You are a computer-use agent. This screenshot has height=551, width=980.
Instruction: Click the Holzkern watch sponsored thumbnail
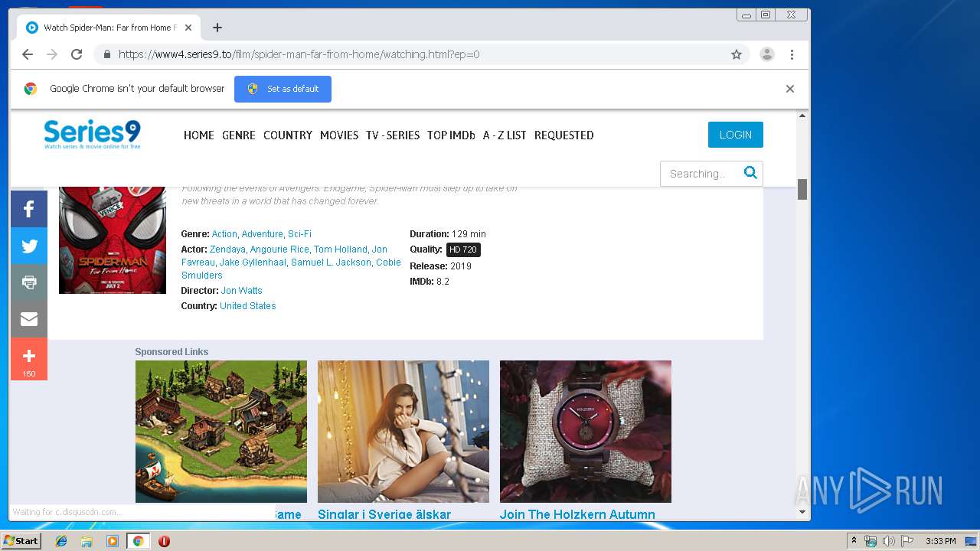(x=586, y=432)
